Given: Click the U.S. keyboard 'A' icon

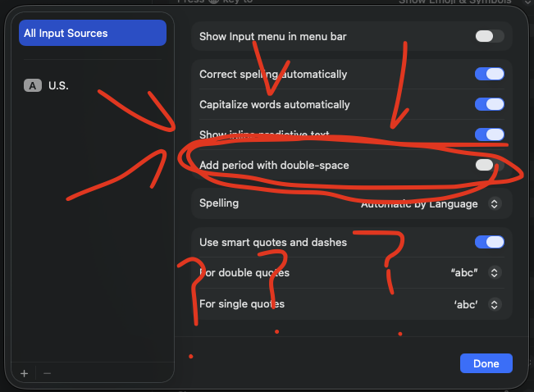Looking at the screenshot, I should tap(33, 85).
